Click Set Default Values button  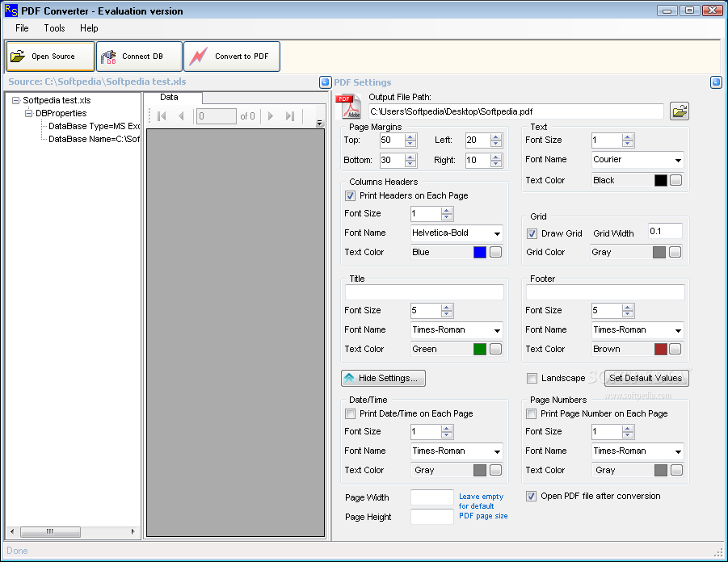pos(646,378)
